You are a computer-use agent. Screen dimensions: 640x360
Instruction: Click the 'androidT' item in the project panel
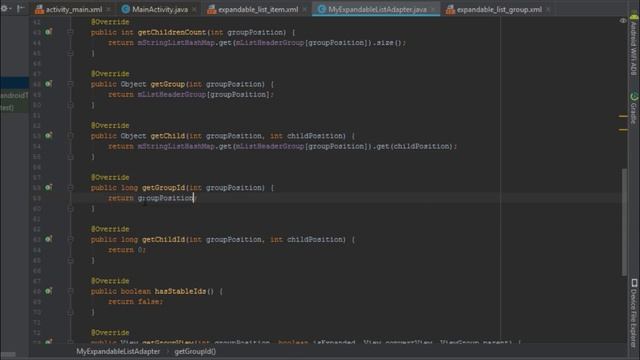(14, 96)
